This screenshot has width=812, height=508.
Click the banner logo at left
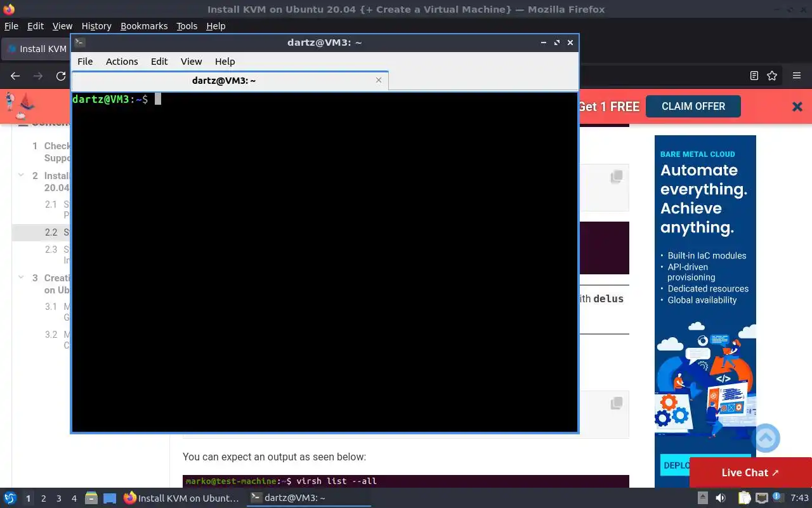(x=20, y=106)
